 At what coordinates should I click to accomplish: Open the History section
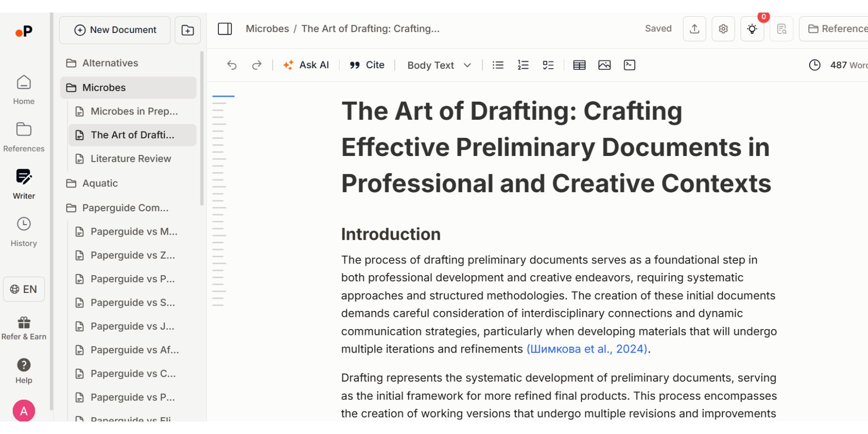(24, 232)
